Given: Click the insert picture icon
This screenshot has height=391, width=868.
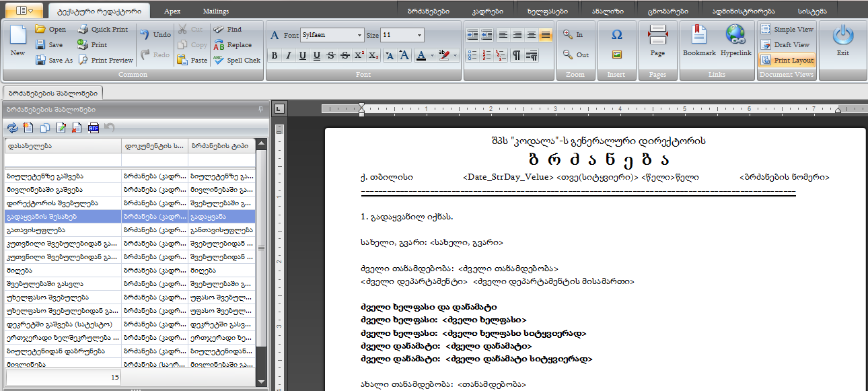Looking at the screenshot, I should 616,55.
